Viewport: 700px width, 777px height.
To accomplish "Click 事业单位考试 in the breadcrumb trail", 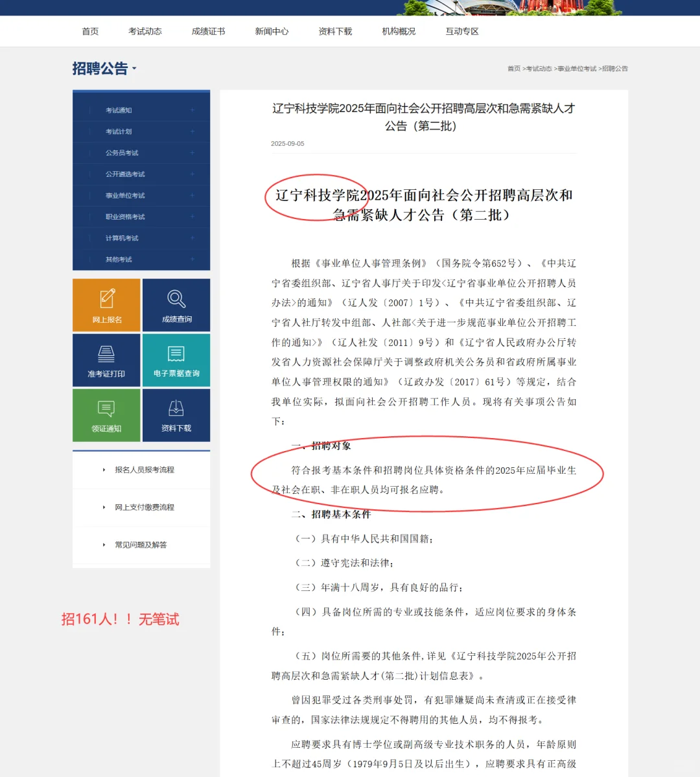I will 577,69.
